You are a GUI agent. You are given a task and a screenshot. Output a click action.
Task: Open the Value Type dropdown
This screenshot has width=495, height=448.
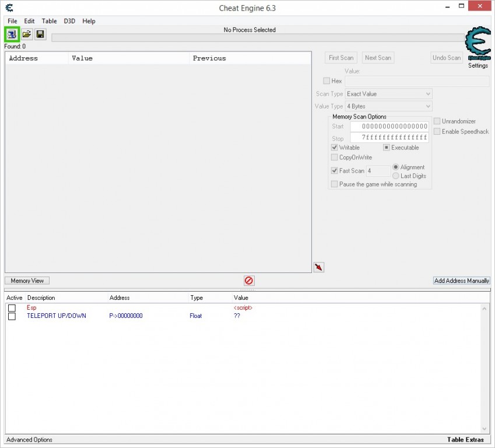coord(389,106)
